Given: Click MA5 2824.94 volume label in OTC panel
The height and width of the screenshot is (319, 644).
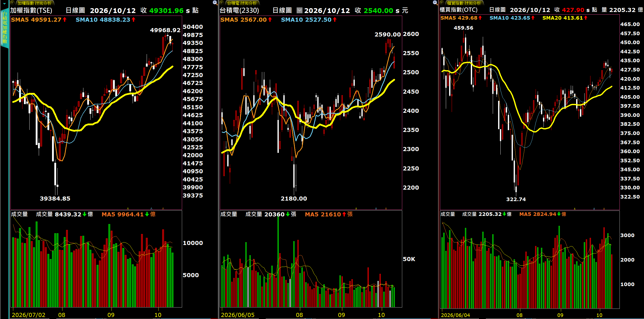Looking at the screenshot, I should coord(538,214).
